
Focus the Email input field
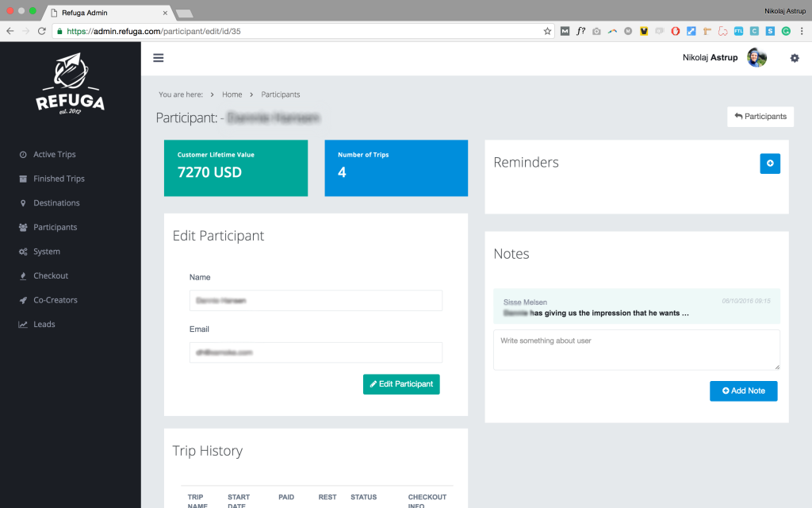click(x=316, y=352)
